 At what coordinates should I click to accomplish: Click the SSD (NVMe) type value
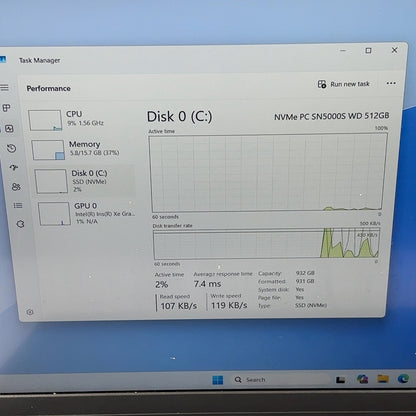coord(311,305)
